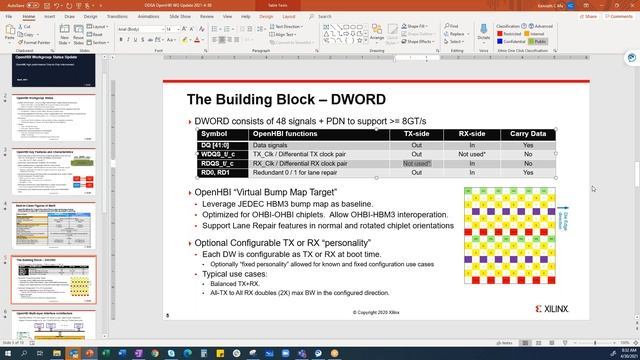Image resolution: width=640 pixels, height=360 pixels.
Task: Select OpenHBI Key Features slide thumbnail
Action: pyautogui.click(x=53, y=171)
